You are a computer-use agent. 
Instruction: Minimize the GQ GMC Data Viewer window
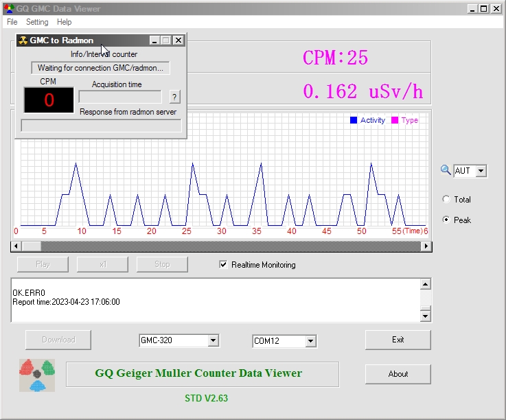point(472,9)
